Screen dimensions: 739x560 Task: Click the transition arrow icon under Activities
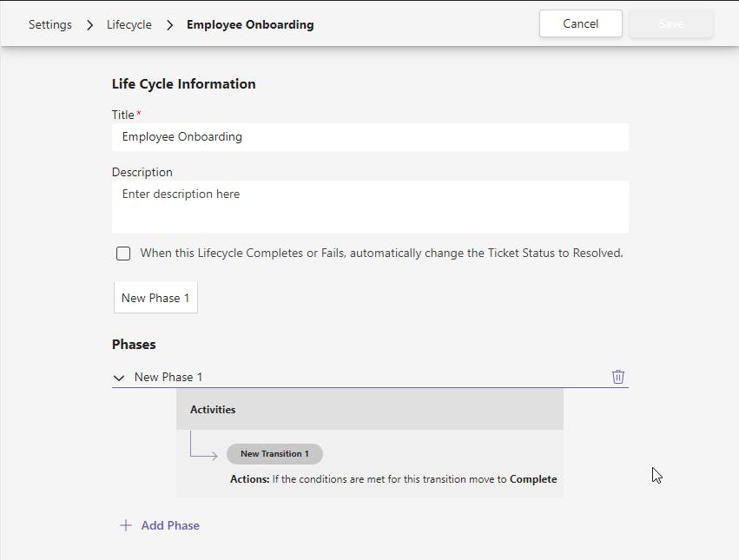pyautogui.click(x=204, y=449)
